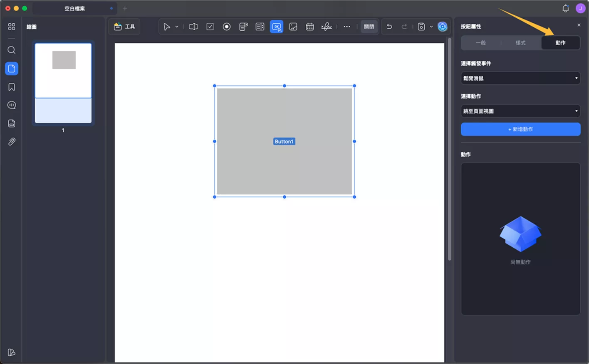This screenshot has height=364, width=589.
Task: Click the vertical scrollbar of the document
Action: coord(450,150)
